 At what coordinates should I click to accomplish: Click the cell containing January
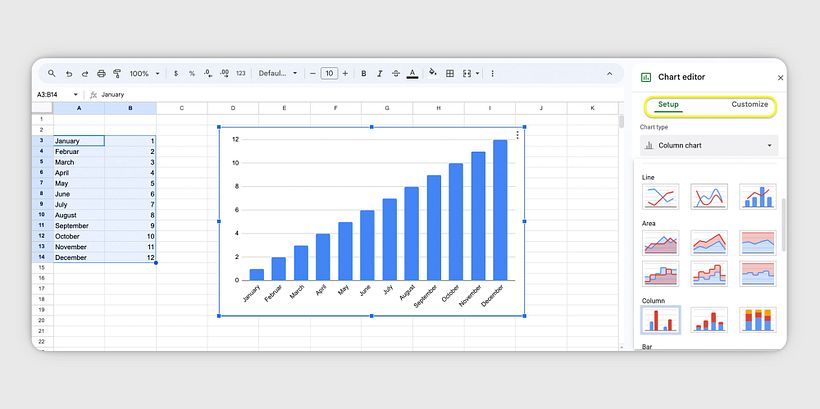tap(79, 141)
